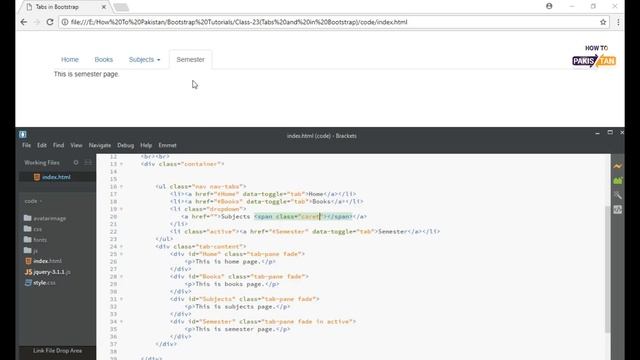Switch to the Books tab on webpage
The height and width of the screenshot is (360, 640).
pos(104,60)
